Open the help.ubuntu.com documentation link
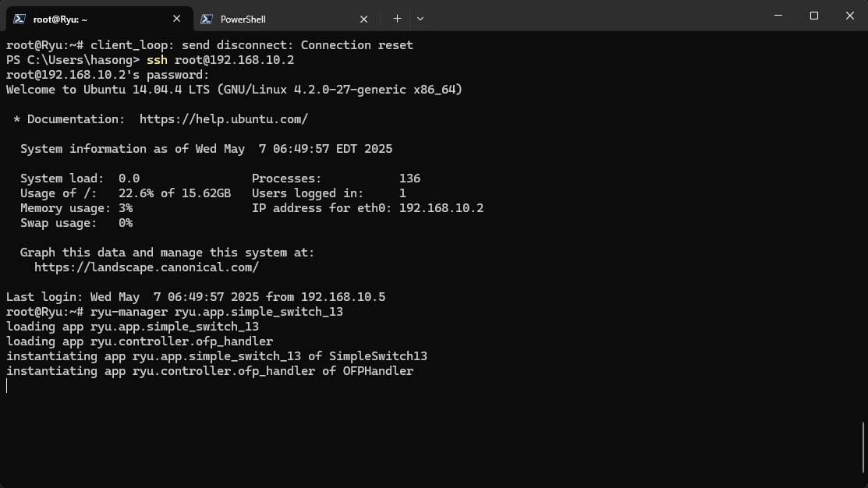The width and height of the screenshot is (868, 488). pos(224,119)
